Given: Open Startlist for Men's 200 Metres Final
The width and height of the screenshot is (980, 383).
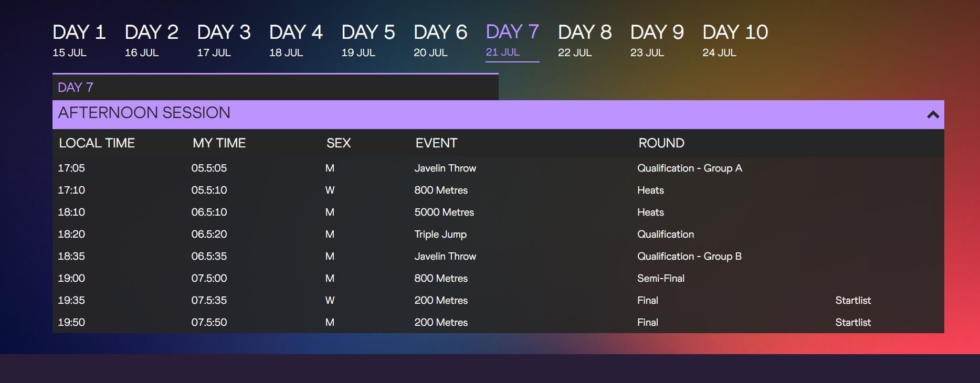Looking at the screenshot, I should click(x=853, y=322).
